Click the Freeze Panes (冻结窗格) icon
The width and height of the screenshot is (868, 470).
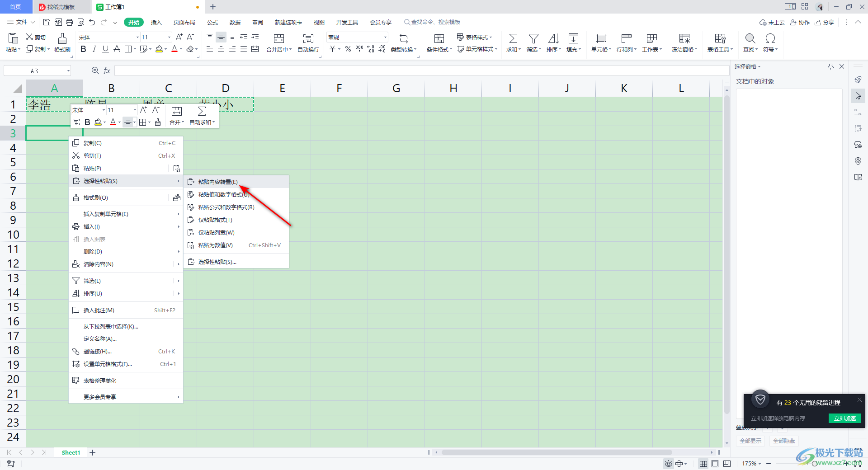(x=684, y=38)
